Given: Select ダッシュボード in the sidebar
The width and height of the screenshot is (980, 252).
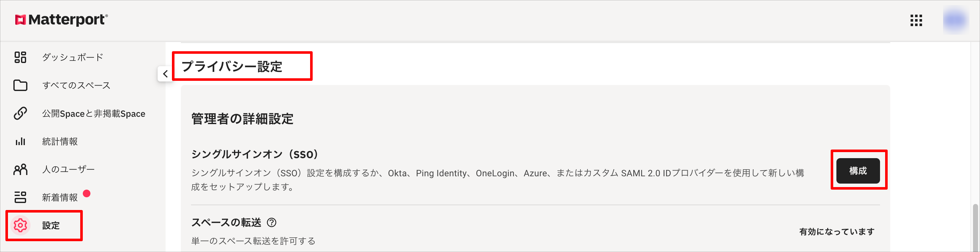Looking at the screenshot, I should [73, 57].
